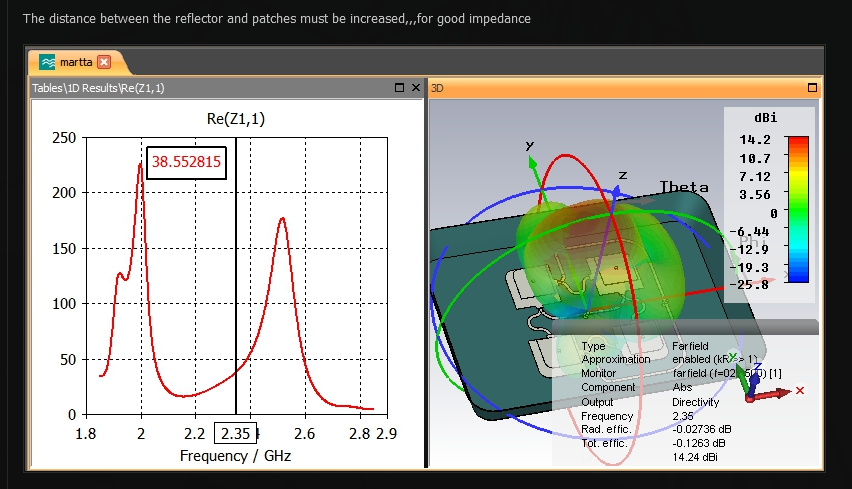Screen dimensions: 852x489
Task: Click the 2.6 x-axis tick label
Action: pyautogui.click(x=304, y=434)
